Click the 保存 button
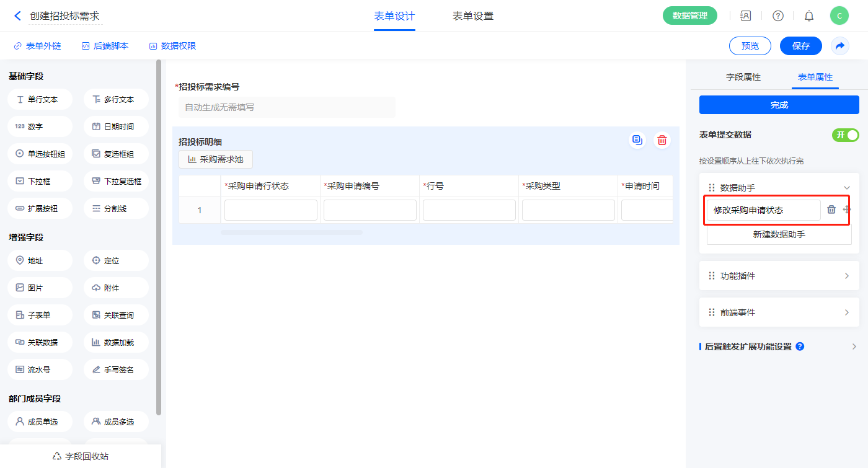 (x=800, y=46)
